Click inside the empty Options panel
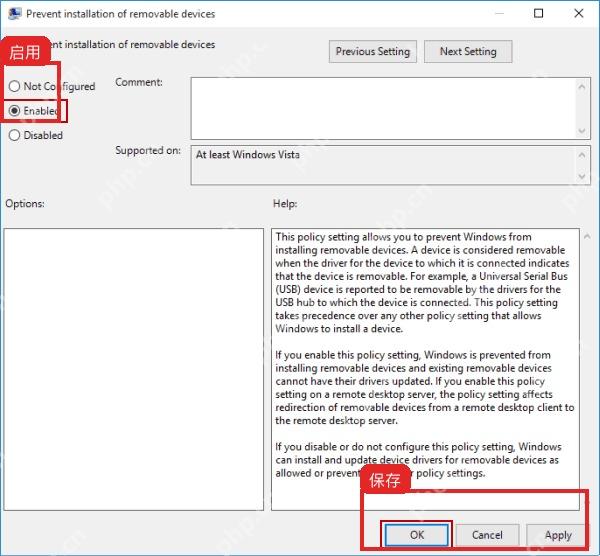This screenshot has height=556, width=600. click(134, 369)
